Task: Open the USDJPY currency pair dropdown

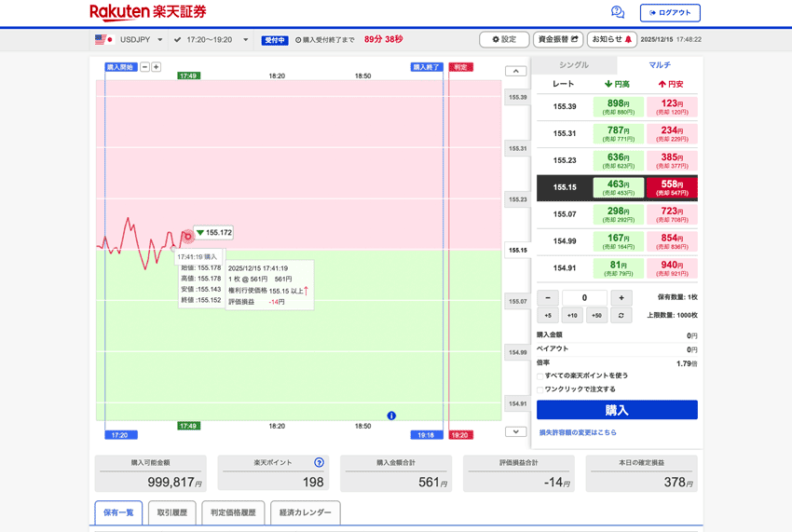Action: tap(129, 39)
